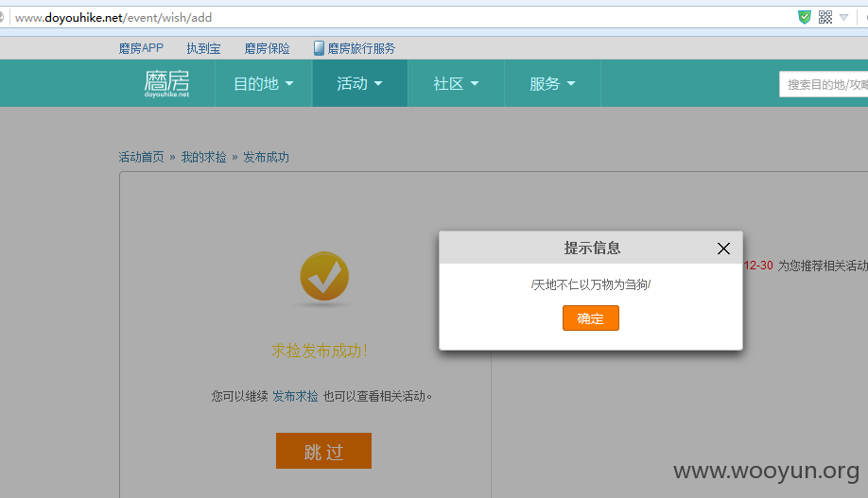Click the 提示信息 dialog title

tap(592, 248)
